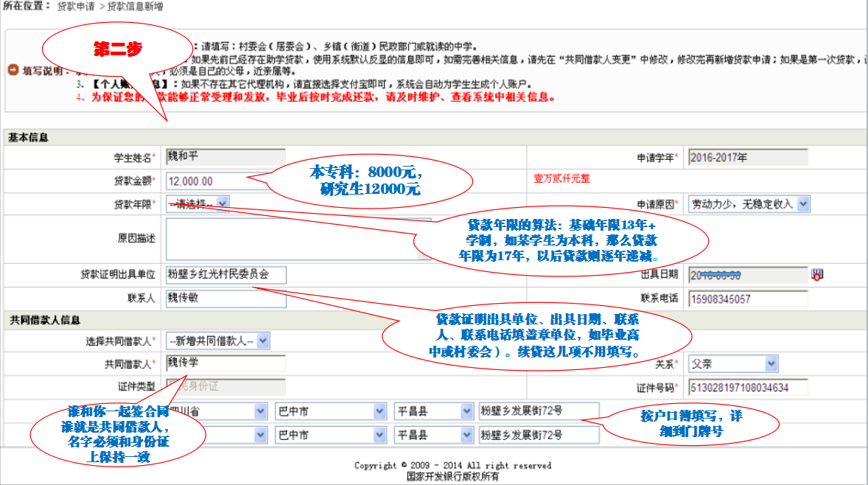Click the 联系人 field containing 魏传敬
This screenshot has width=868, height=485.
coord(225,299)
